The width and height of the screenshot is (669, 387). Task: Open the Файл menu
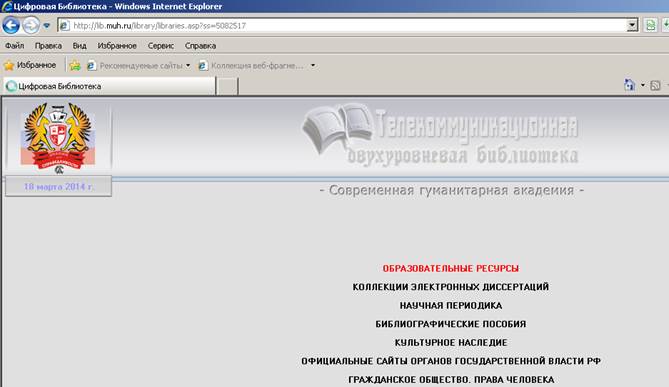[15, 46]
